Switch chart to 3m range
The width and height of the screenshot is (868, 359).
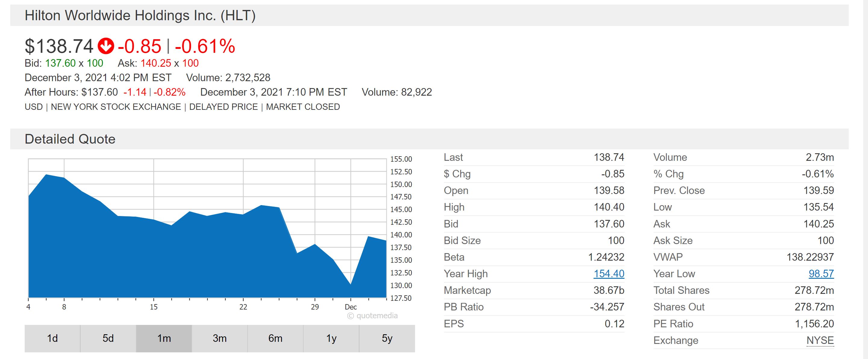[219, 338]
